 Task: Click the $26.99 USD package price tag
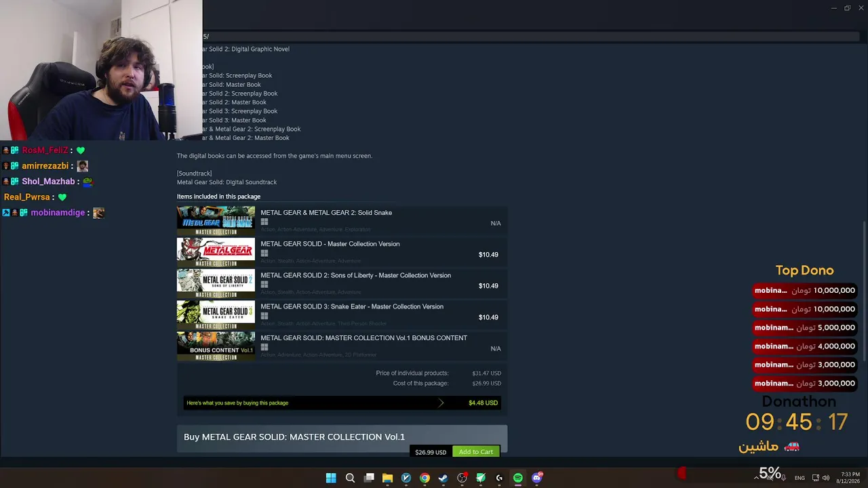[431, 452]
